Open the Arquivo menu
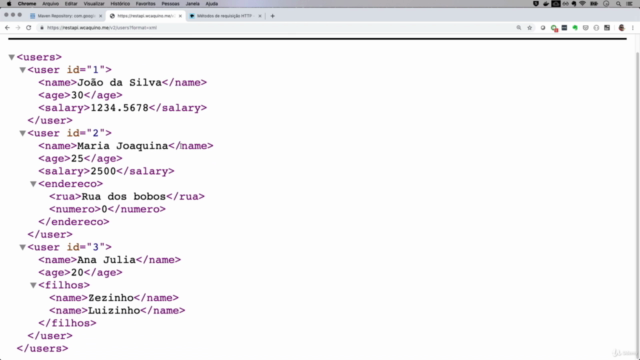Screen dimensions: 640x360 coord(51,4)
